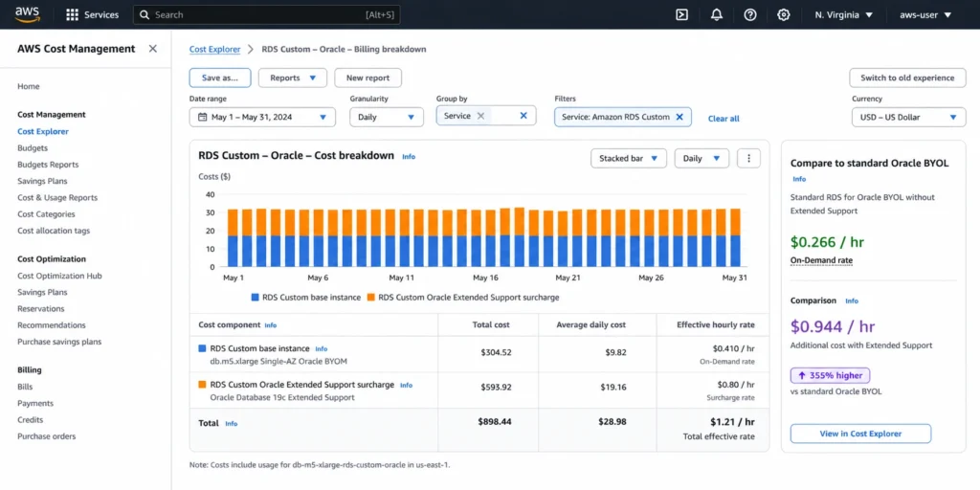Open Budgets in the sidebar
The height and width of the screenshot is (490, 980).
coord(33,148)
